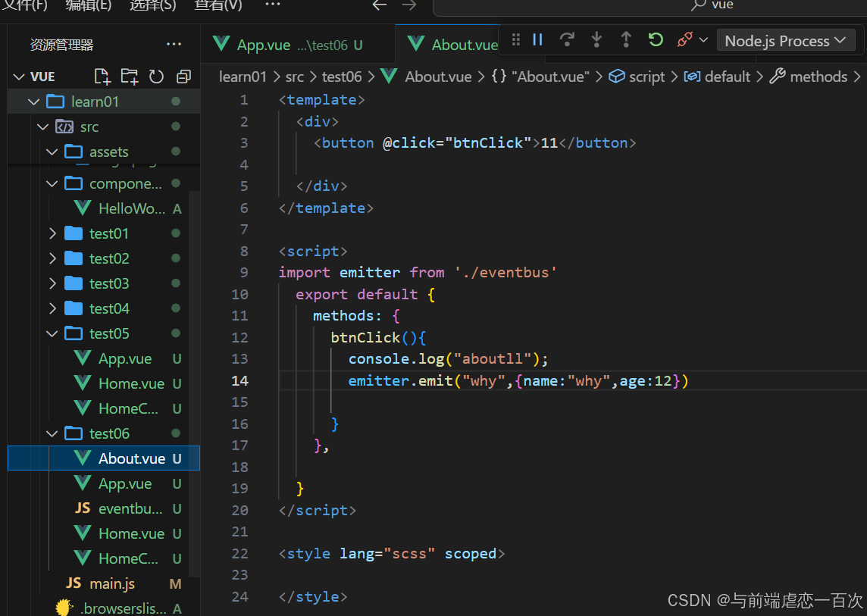This screenshot has height=616, width=867.
Task: Click debug Step Into icon
Action: (x=596, y=40)
